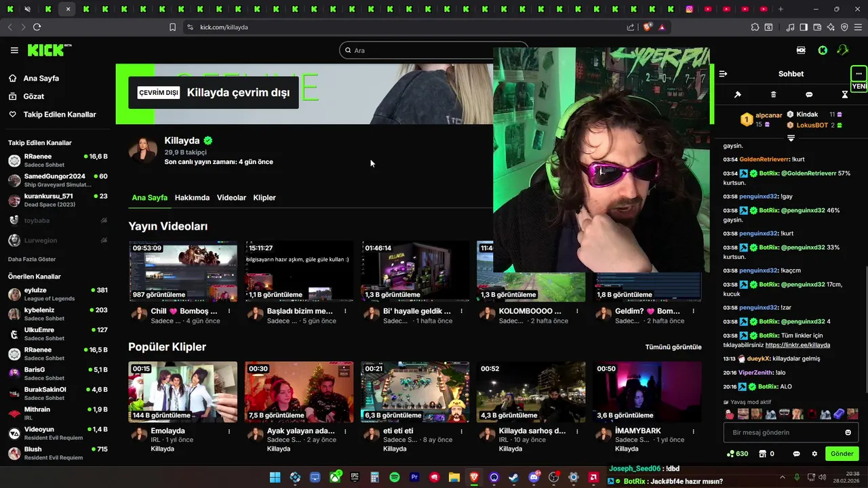Screen dimensions: 868x488
Task: Open Steam from the taskbar
Action: tap(514, 477)
